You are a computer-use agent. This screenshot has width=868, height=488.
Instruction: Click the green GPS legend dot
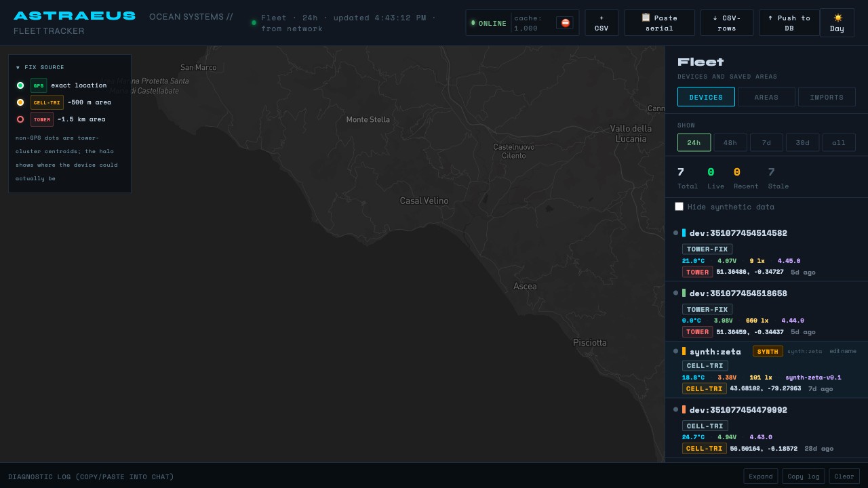20,85
